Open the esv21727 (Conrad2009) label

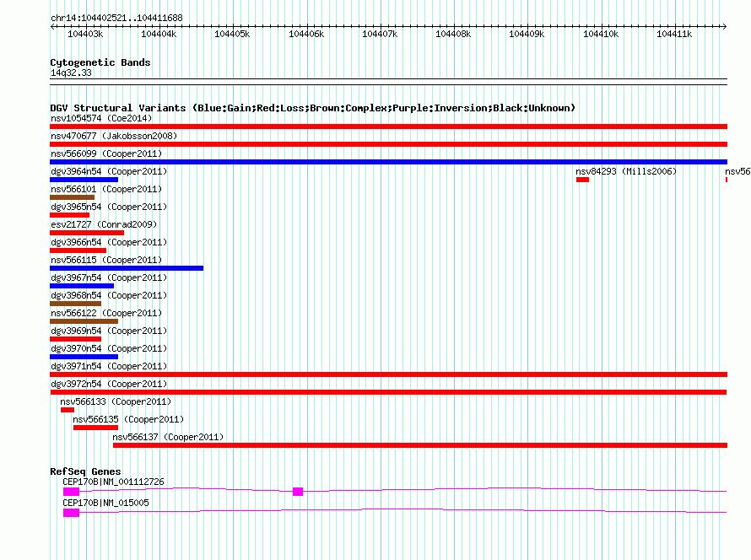point(104,224)
